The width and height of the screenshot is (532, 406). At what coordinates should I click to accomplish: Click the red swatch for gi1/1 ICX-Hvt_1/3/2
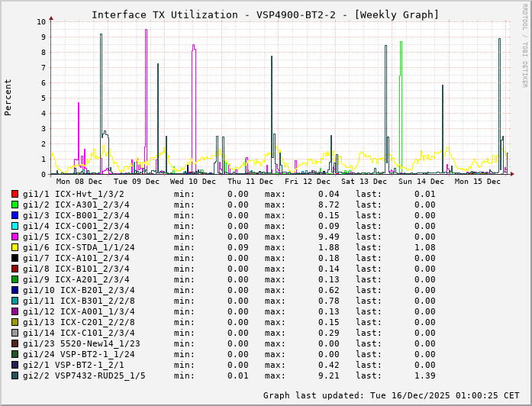pyautogui.click(x=15, y=194)
